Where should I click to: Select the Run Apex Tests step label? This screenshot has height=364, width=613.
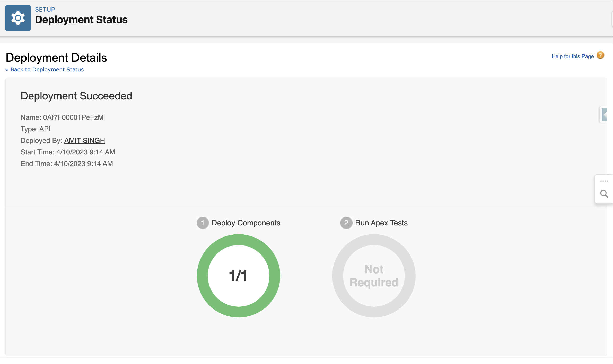point(381,223)
